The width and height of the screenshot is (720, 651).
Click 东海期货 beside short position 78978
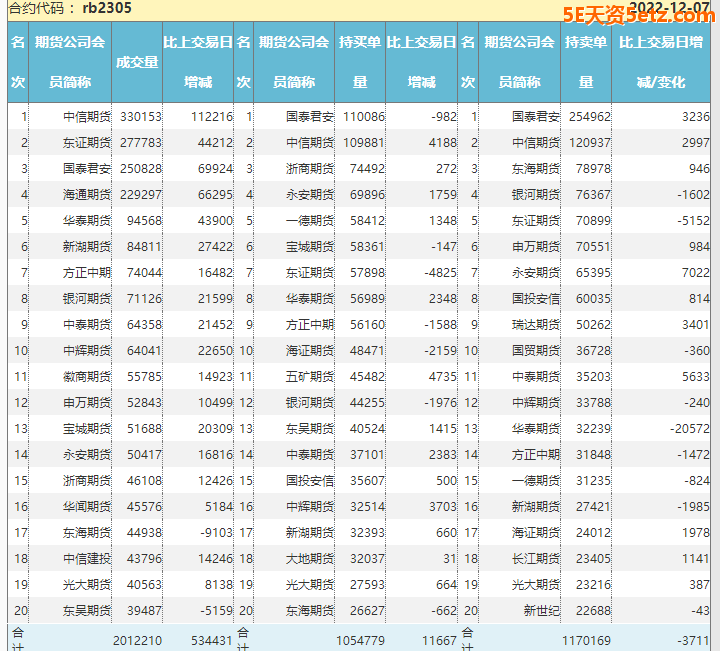(536, 168)
